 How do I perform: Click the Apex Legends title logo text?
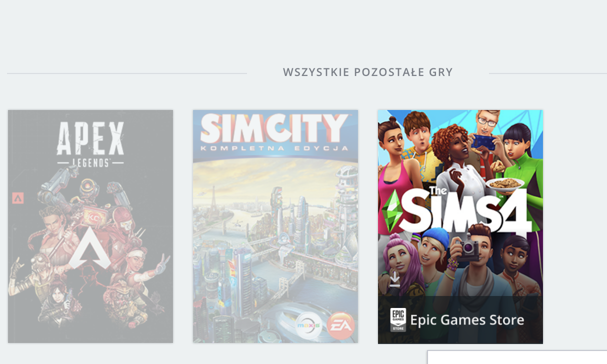click(90, 144)
